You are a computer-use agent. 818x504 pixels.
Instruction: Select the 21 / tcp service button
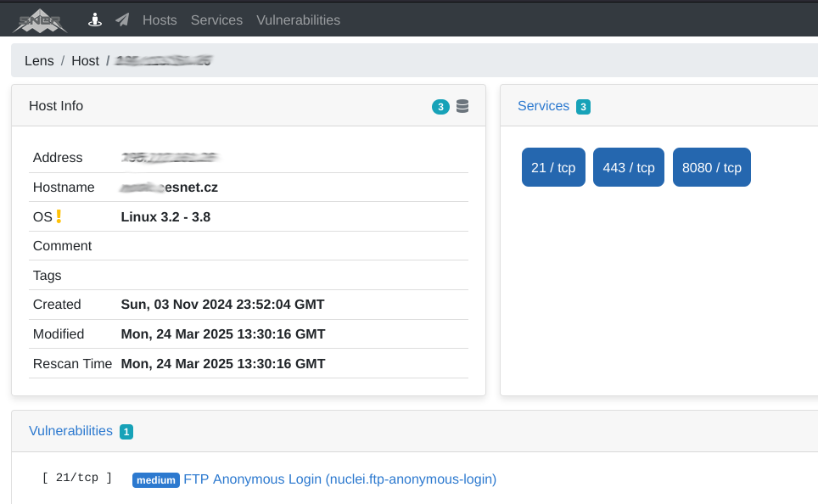coord(553,167)
